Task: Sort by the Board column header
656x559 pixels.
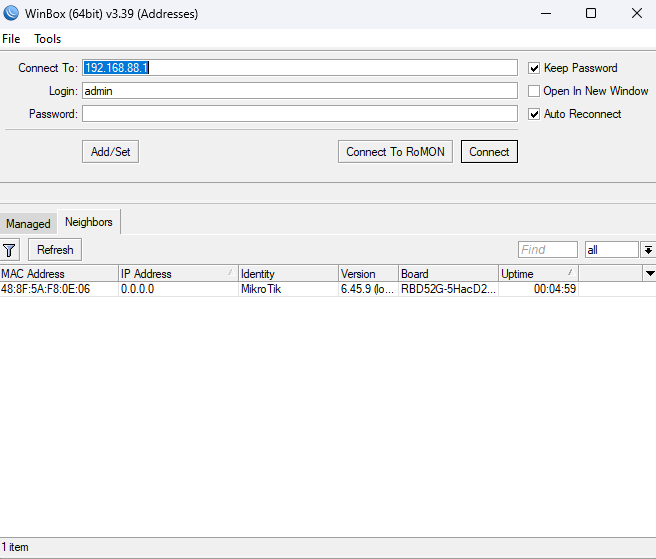Action: (x=448, y=274)
